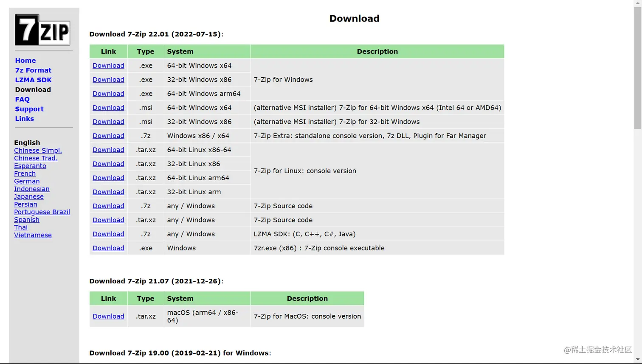Click the 'Download 7-Zip 19.00' heading for Windows
The image size is (642, 364).
[180, 353]
